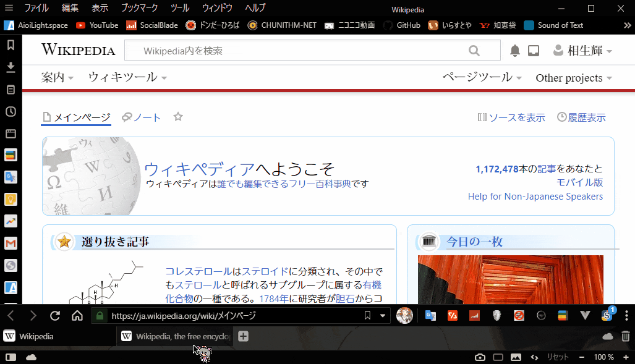Open the ブックマーク menu

click(139, 7)
